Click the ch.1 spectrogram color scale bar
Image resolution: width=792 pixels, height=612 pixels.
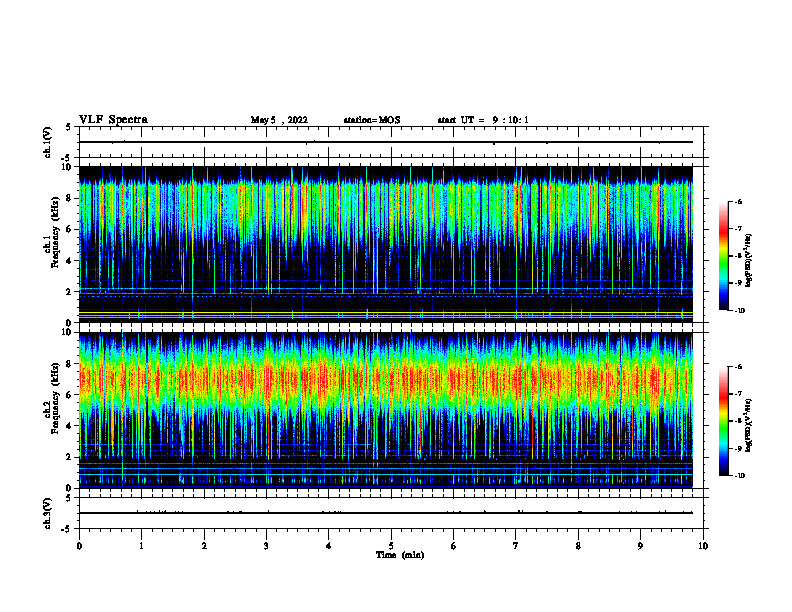723,256
